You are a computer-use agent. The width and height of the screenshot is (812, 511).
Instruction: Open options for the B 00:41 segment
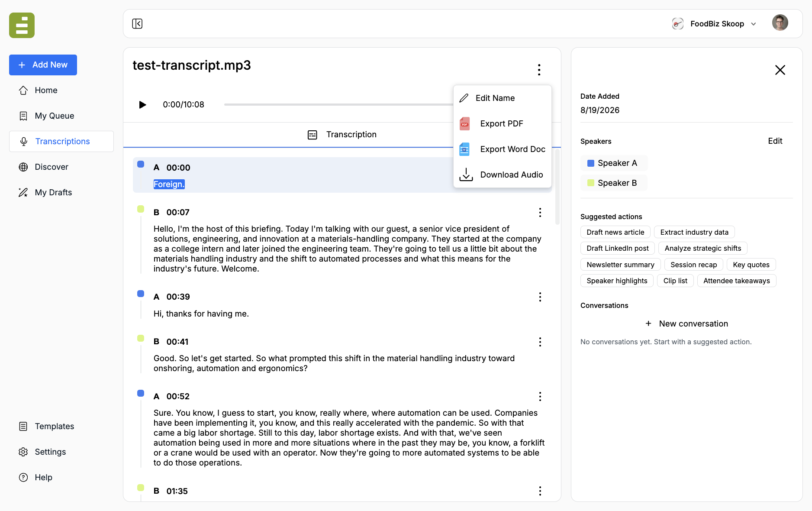point(540,342)
